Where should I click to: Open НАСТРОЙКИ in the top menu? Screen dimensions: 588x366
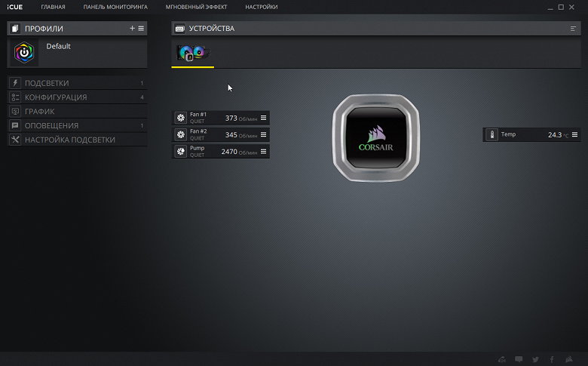[262, 7]
